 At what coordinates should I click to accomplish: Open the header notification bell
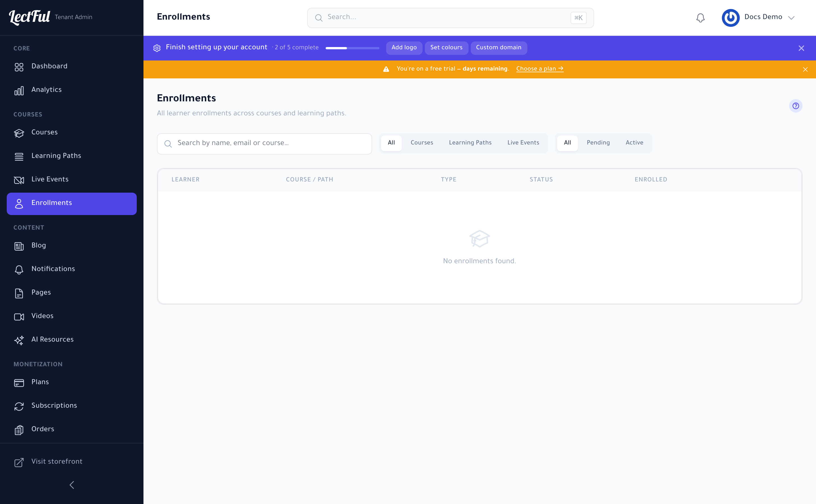[x=700, y=18]
